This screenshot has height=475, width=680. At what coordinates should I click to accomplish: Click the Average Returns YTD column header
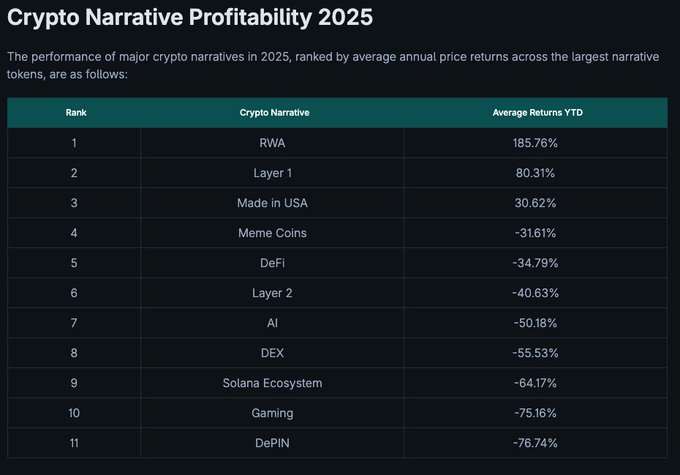[537, 113]
